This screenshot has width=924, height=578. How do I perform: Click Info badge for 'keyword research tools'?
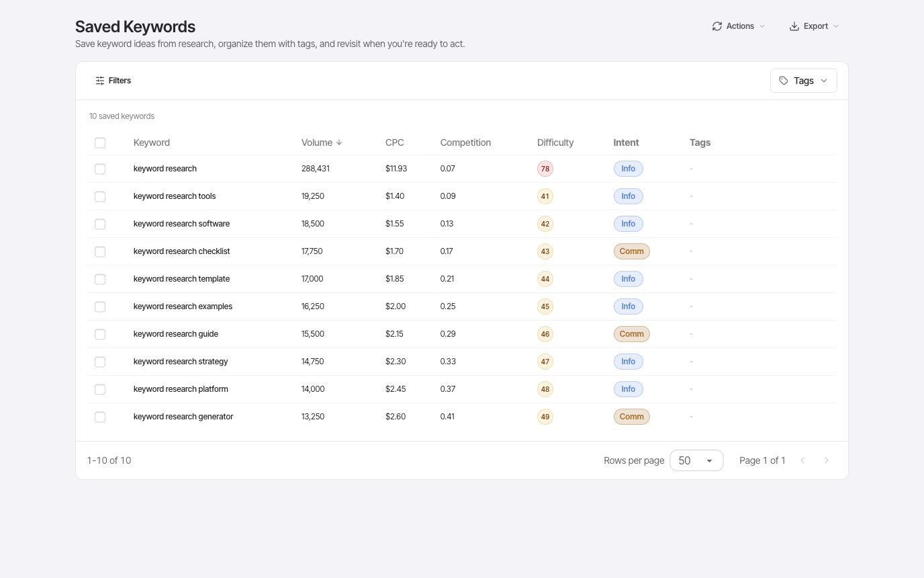point(629,196)
